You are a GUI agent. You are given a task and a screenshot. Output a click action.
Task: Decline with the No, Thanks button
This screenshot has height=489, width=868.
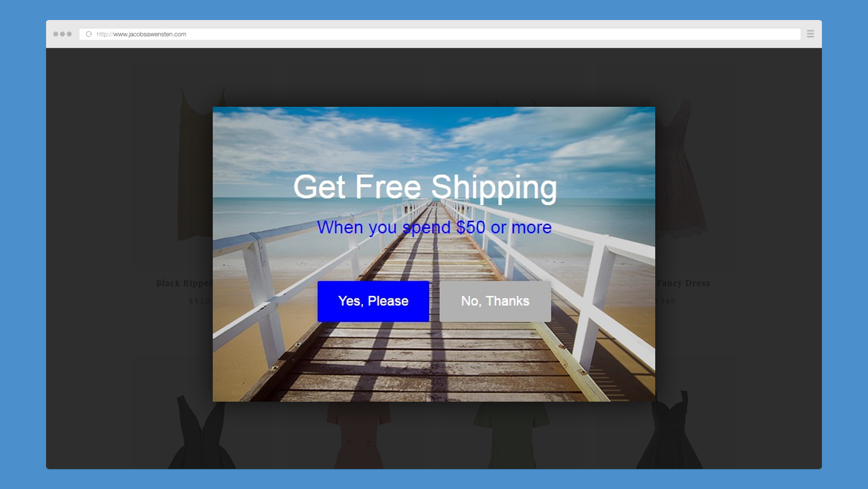coord(495,301)
